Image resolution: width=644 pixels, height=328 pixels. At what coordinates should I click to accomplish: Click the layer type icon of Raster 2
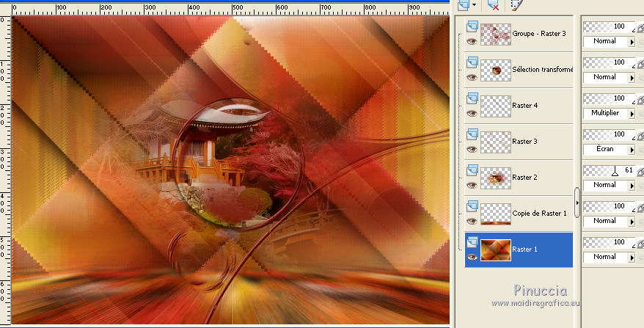click(x=472, y=170)
